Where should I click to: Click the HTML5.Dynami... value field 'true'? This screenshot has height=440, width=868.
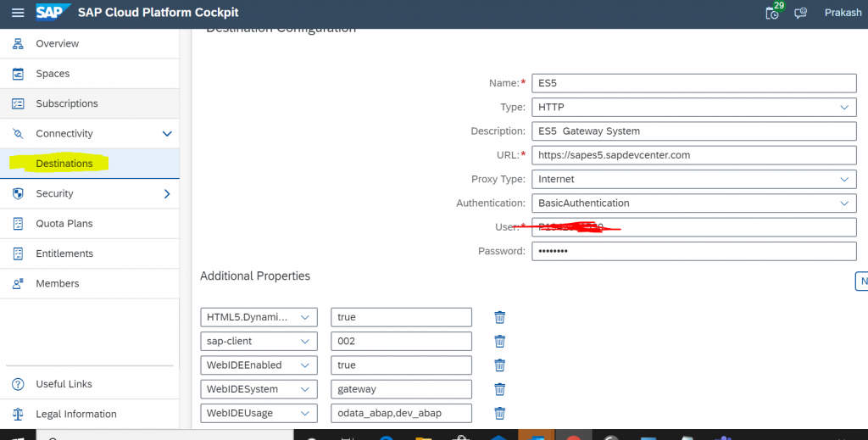[x=401, y=317]
